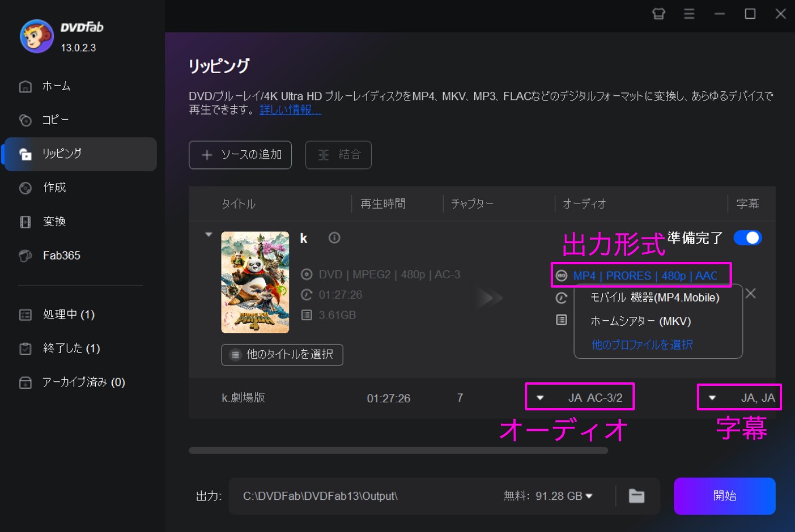
Task: Click the Kung Fu Panda poster thumbnail
Action: click(255, 282)
